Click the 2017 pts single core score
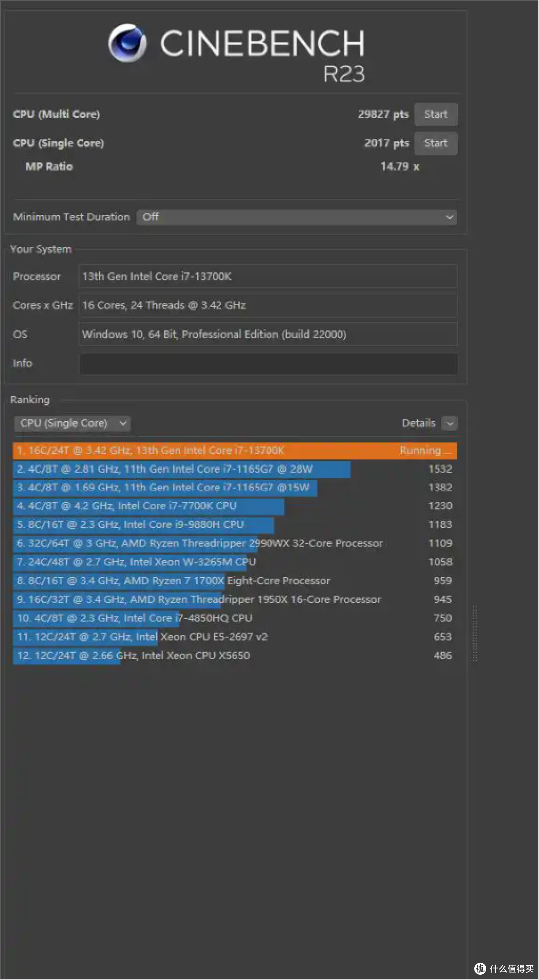539x980 pixels. 387,143
